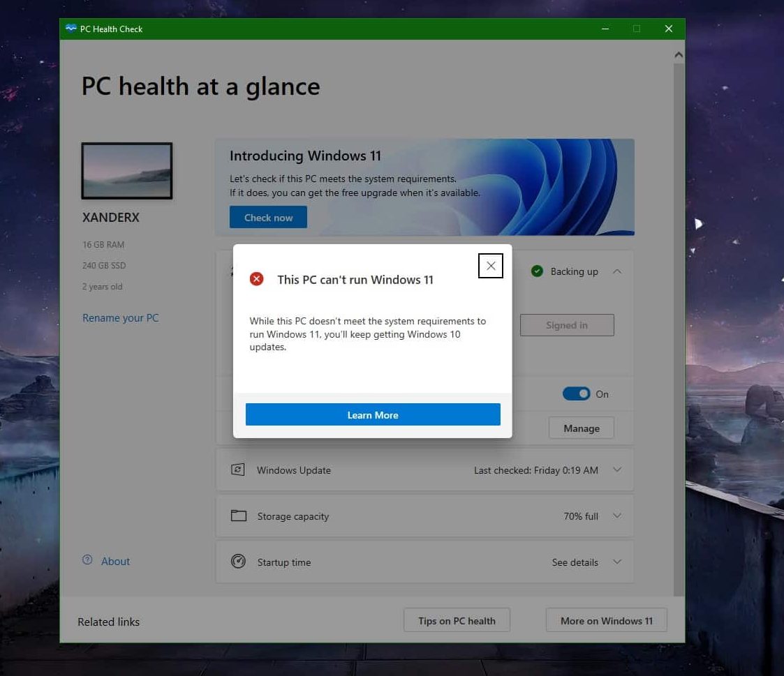Screen dimensions: 784x676
Task: Click the red error icon in dialog
Action: (x=256, y=279)
